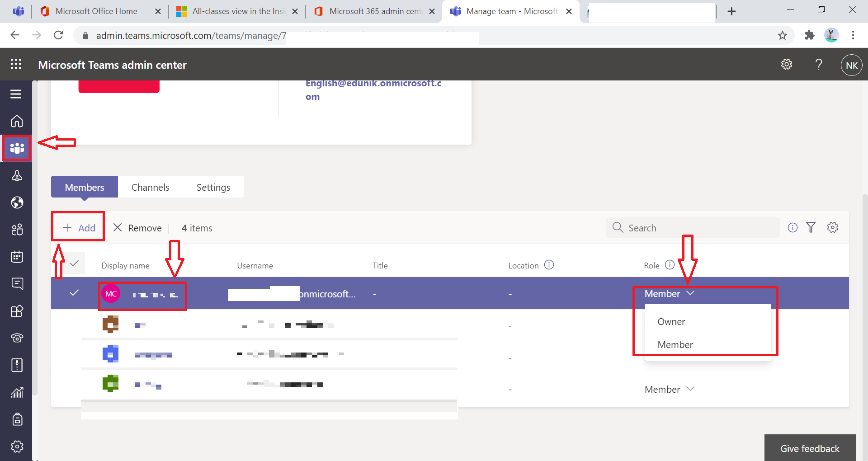This screenshot has height=461, width=868.
Task: Expand the Member role dropdown in last row
Action: click(x=669, y=390)
